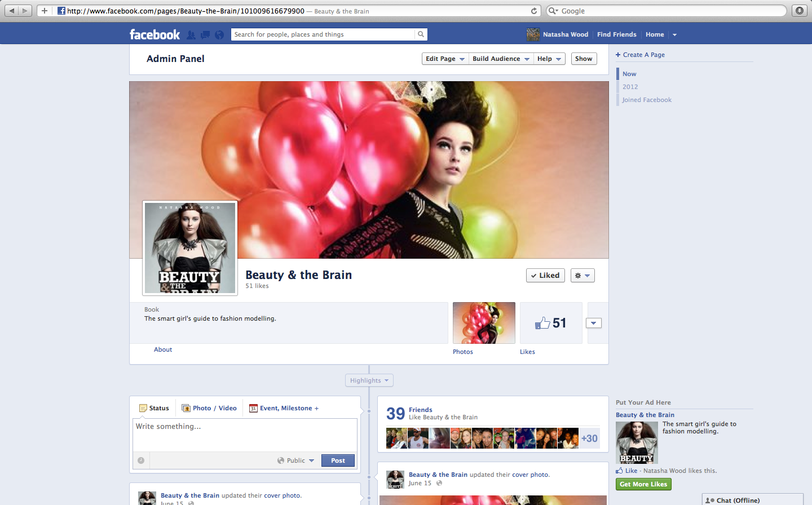Viewport: 812px width, 505px height.
Task: Click cover photo link in right post
Action: (530, 475)
